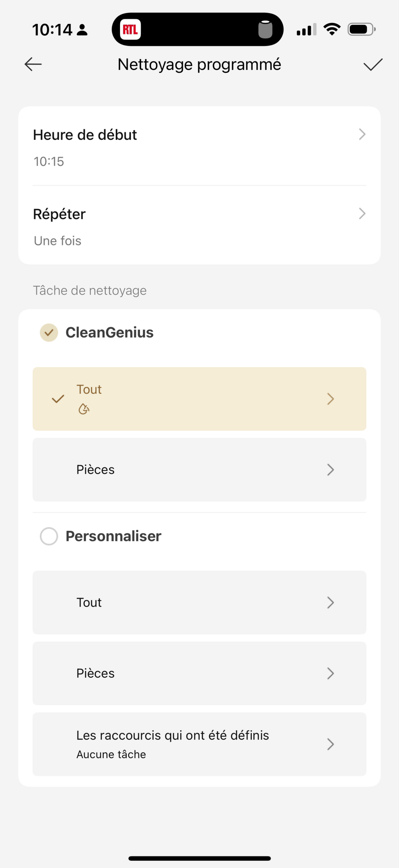
Task: Open Les raccourcis qui ont été définis
Action: [199, 744]
